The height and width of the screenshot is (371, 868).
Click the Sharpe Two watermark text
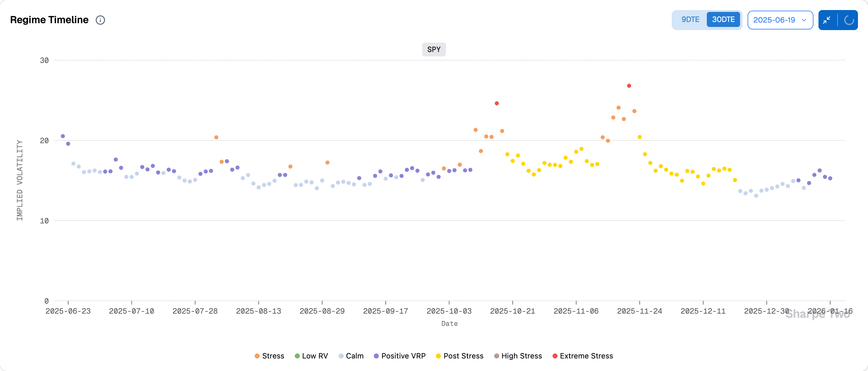coord(818,314)
